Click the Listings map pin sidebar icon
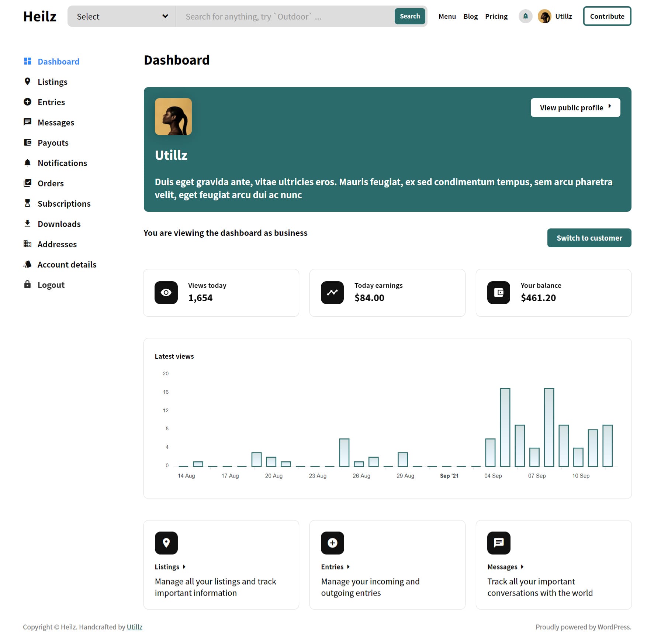The width and height of the screenshot is (661, 644). 27,82
